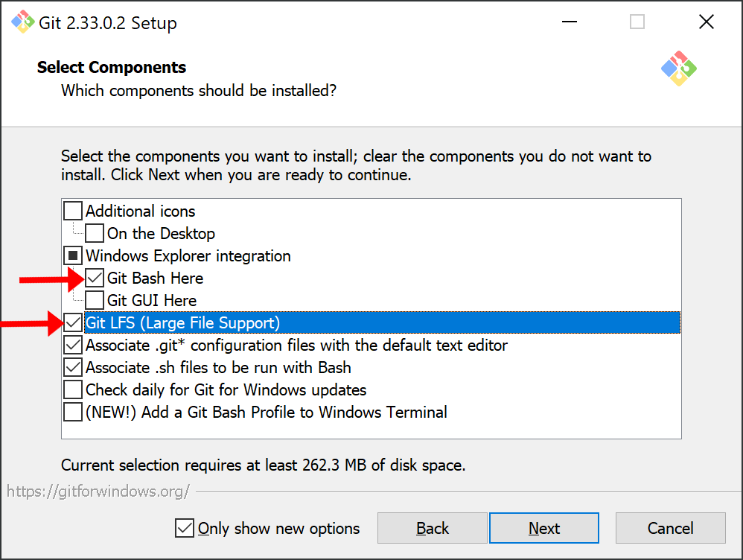Minimize the Git Setup window
Viewport: 743px width, 560px height.
click(x=569, y=22)
